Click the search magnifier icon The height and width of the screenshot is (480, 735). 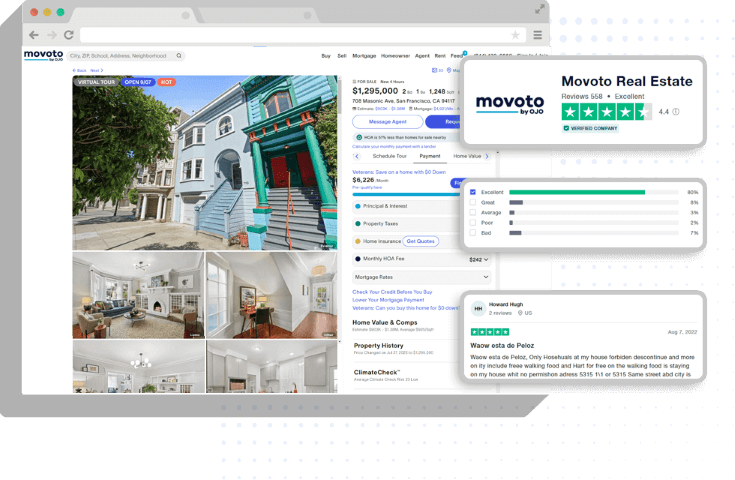(x=179, y=56)
